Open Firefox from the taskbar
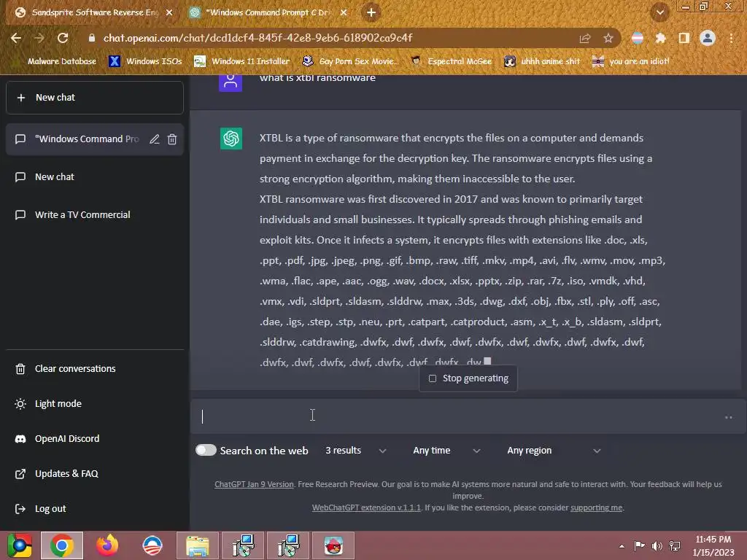 click(x=107, y=545)
